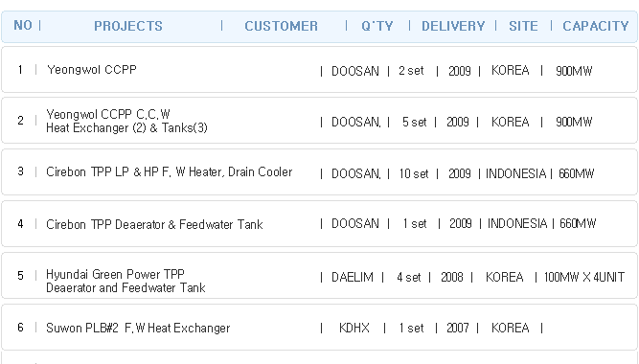Image resolution: width=639 pixels, height=364 pixels.
Task: Select the PROJECTS column header
Action: coord(128,26)
